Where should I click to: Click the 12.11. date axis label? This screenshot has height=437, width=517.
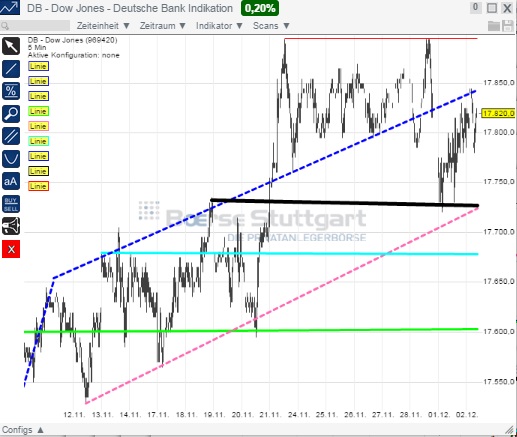tap(74, 415)
